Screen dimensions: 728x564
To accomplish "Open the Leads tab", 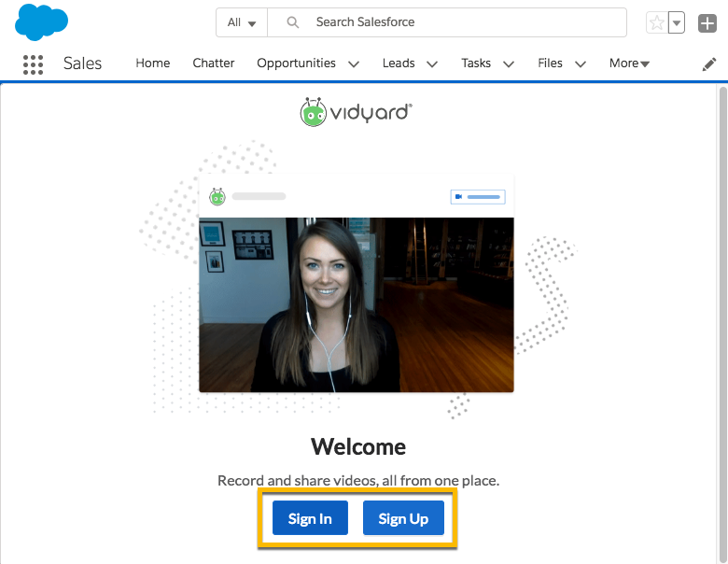I will click(399, 63).
